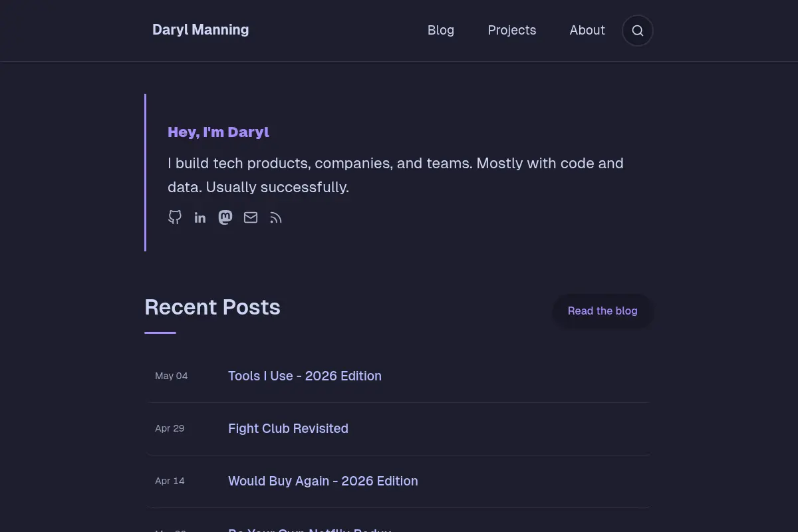
Task: Open post Tools I Use - 2026 Edition
Action: [x=305, y=376]
